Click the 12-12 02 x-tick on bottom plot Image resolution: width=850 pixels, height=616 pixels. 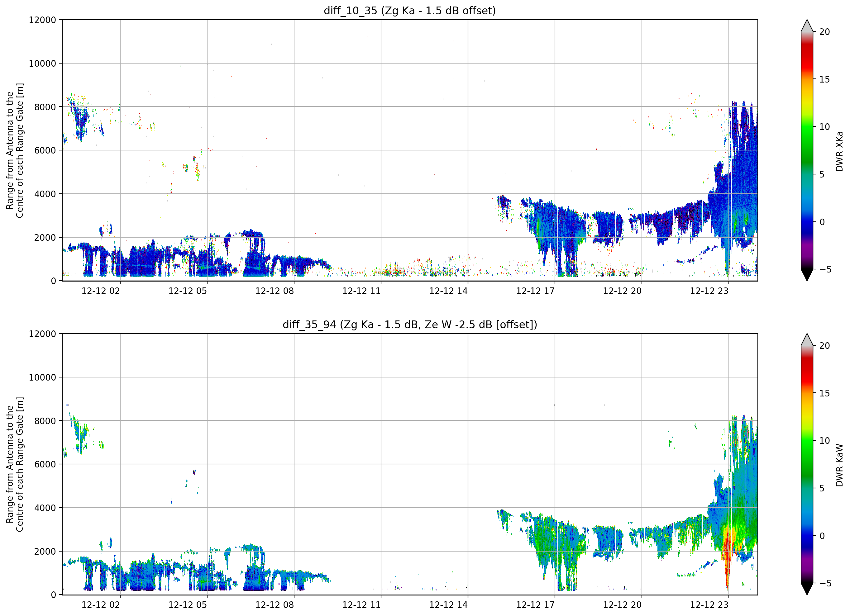(x=101, y=605)
